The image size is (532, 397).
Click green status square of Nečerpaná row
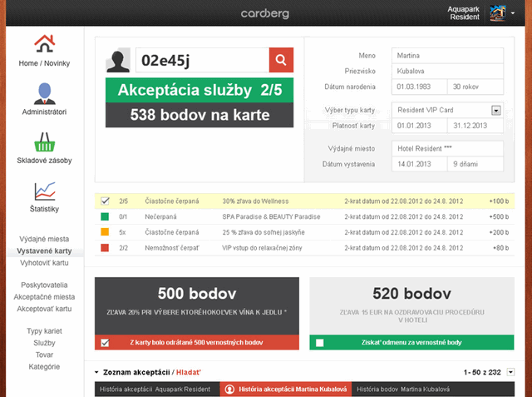click(x=105, y=217)
